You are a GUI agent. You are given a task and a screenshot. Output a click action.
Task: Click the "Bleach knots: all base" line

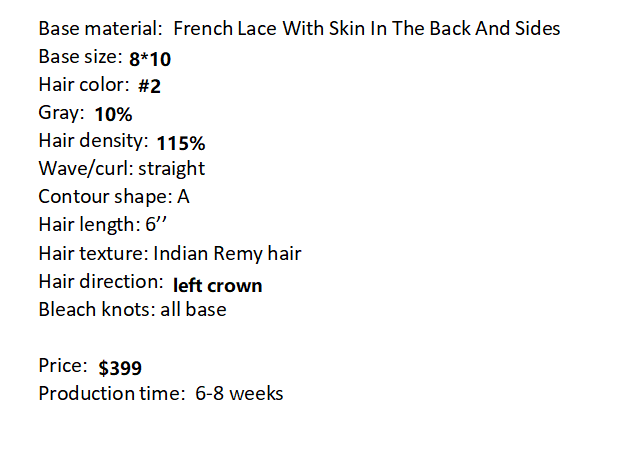coord(132,309)
